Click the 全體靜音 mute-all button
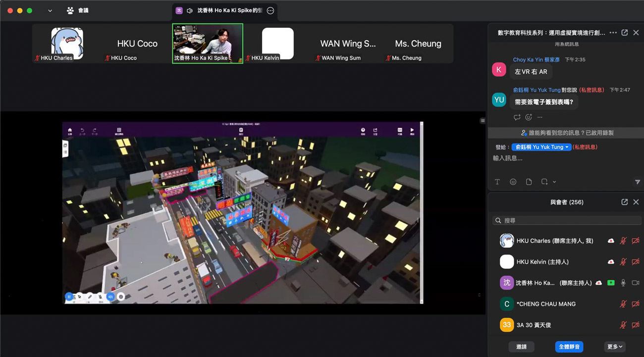 (569, 347)
